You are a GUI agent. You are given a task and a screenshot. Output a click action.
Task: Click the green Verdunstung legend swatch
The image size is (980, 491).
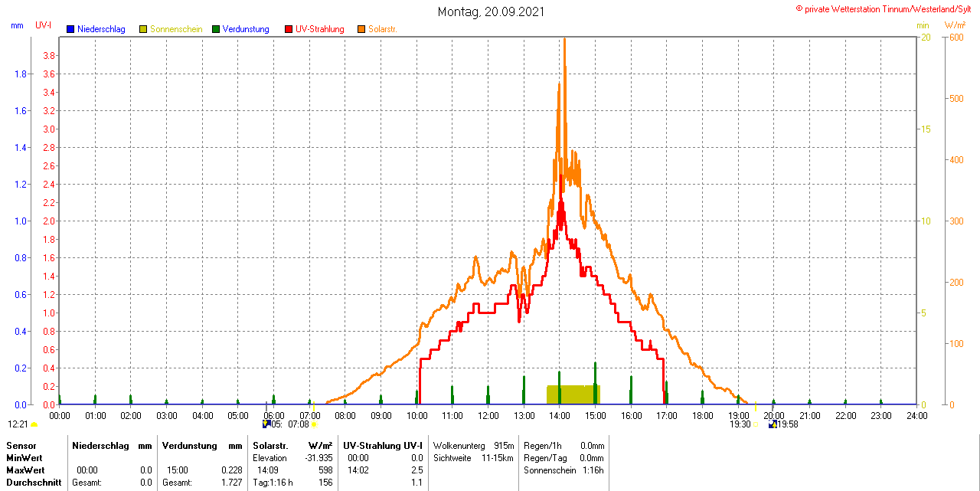216,29
